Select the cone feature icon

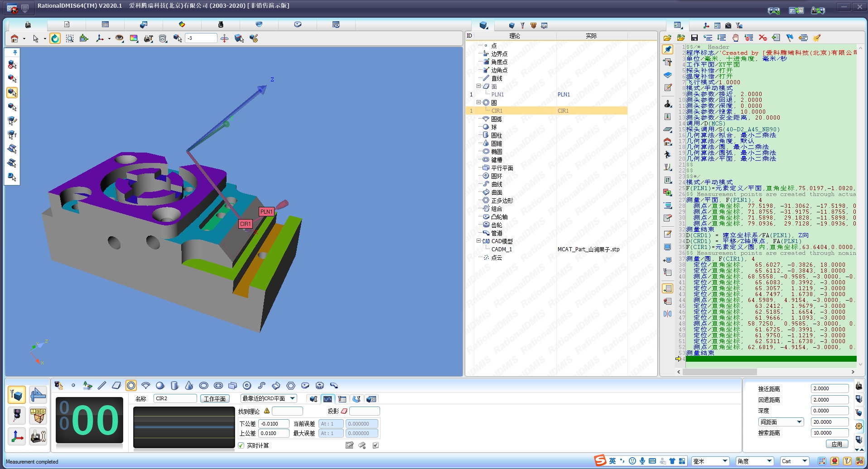tap(189, 386)
